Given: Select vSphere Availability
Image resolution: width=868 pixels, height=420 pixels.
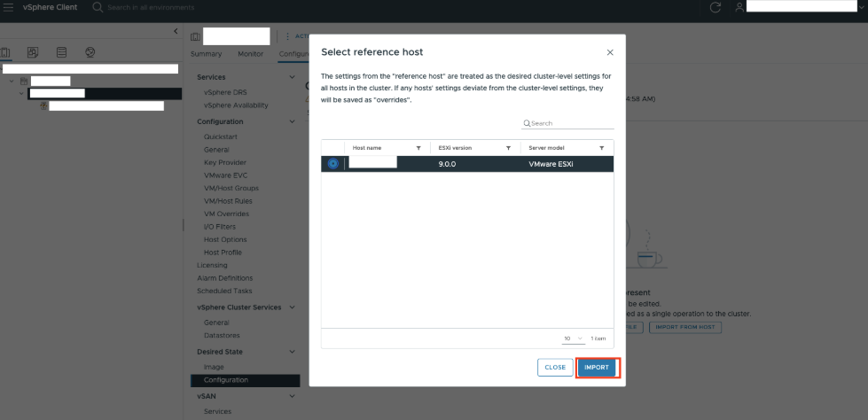Looking at the screenshot, I should 236,105.
